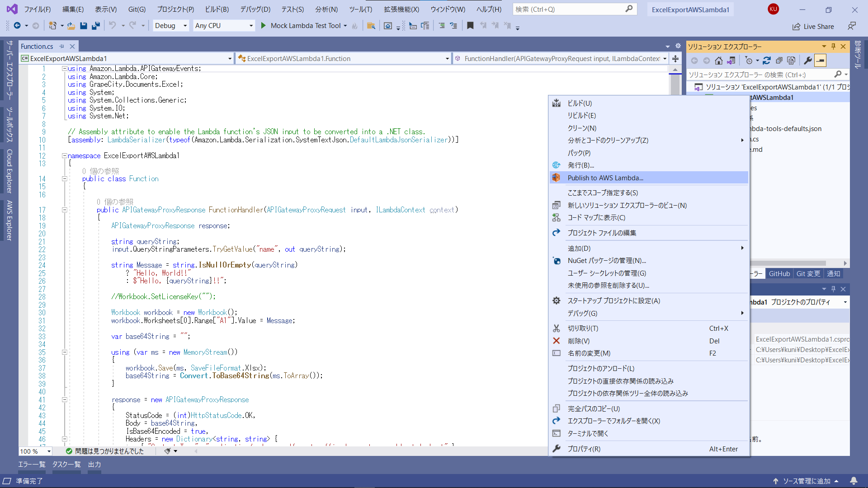This screenshot has width=868, height=488.
Task: Open the Git(G) menu
Action: [137, 9]
